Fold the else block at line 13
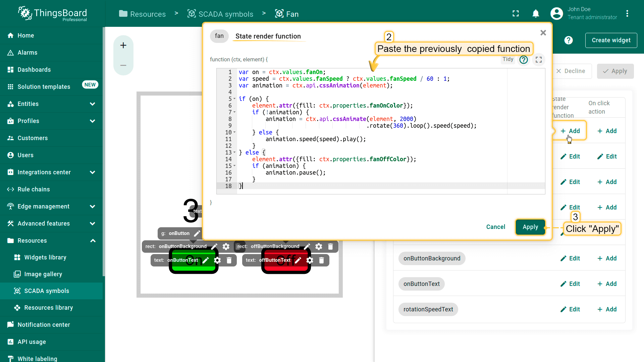Screen dimensions: 644x362 234,153
